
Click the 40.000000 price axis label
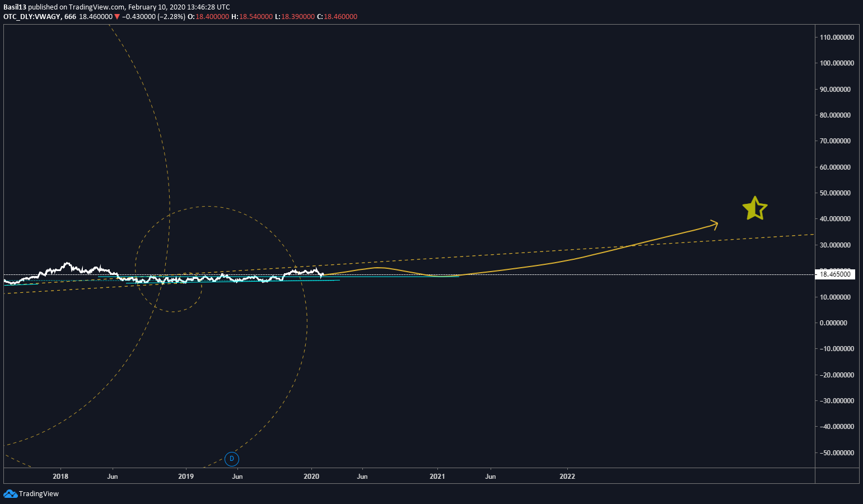(x=835, y=218)
